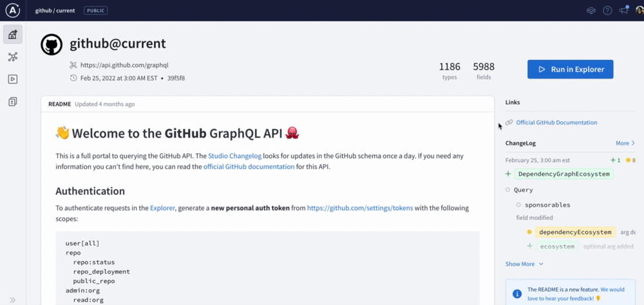Open the user avatar menu
The height and width of the screenshot is (305, 644).
click(x=641, y=11)
